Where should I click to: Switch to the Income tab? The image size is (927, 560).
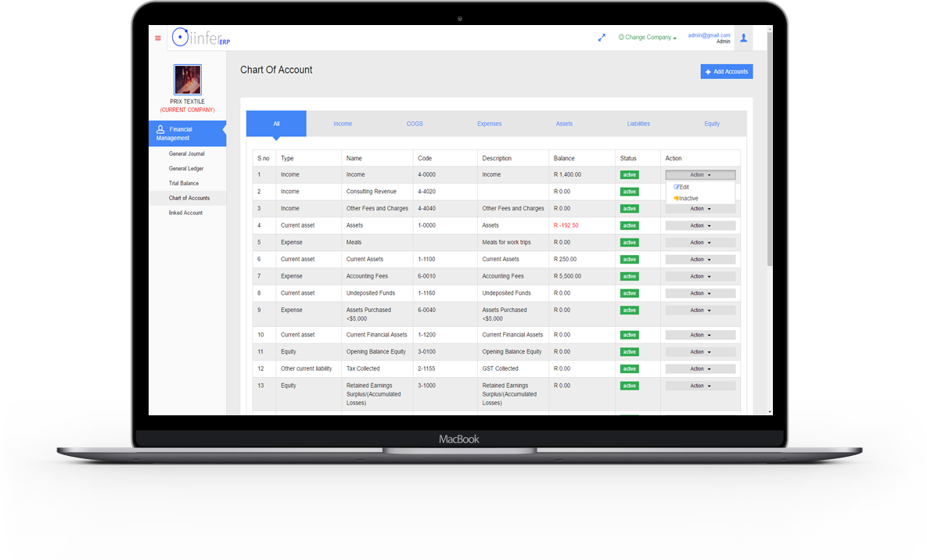(x=343, y=124)
